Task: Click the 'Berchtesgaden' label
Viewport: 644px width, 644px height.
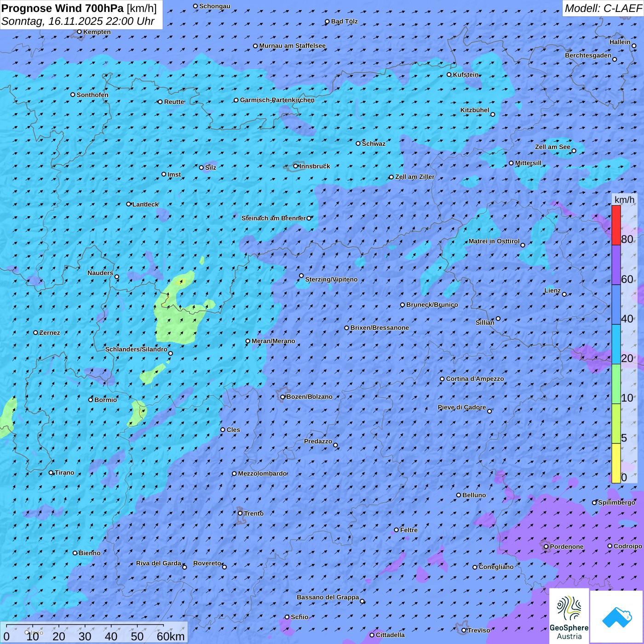Action: [x=588, y=56]
